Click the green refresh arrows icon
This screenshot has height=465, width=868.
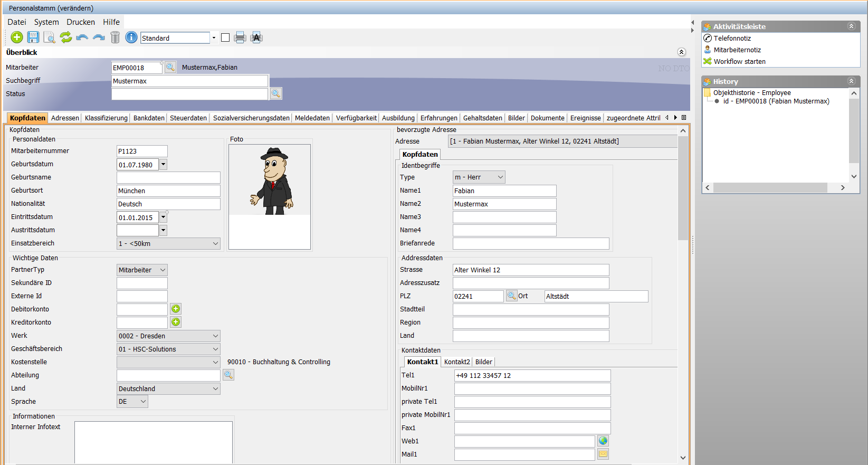[66, 37]
